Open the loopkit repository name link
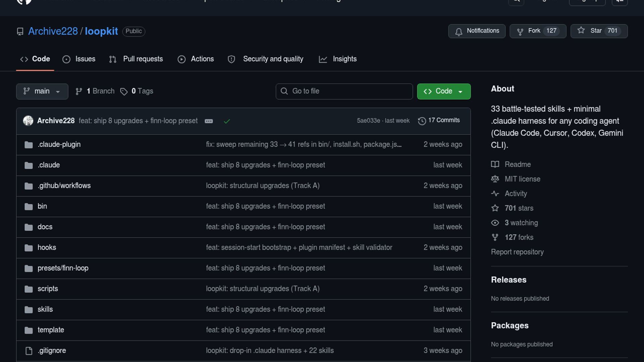 point(101,31)
